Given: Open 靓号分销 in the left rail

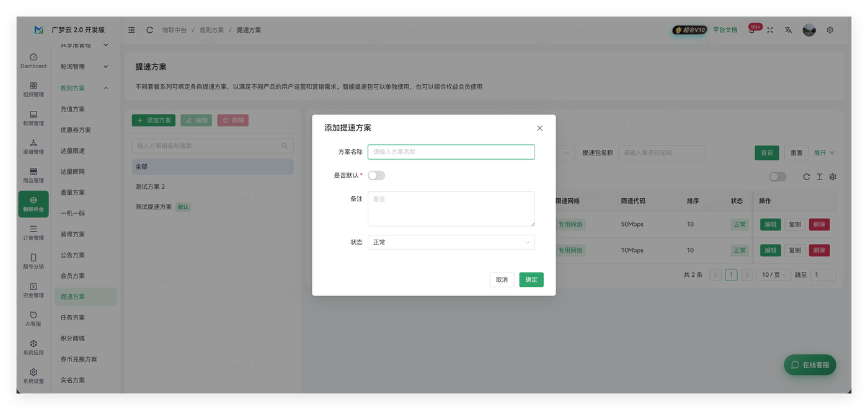Looking at the screenshot, I should (33, 261).
